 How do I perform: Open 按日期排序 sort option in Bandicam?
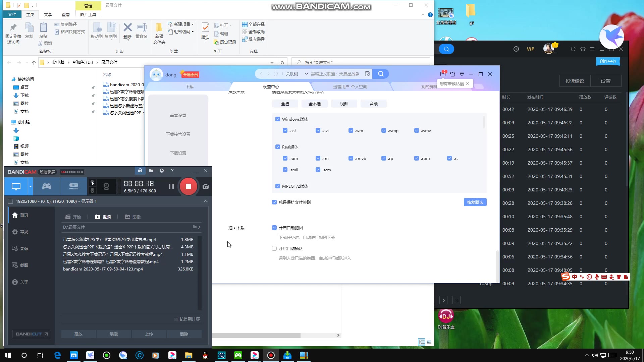(x=187, y=319)
